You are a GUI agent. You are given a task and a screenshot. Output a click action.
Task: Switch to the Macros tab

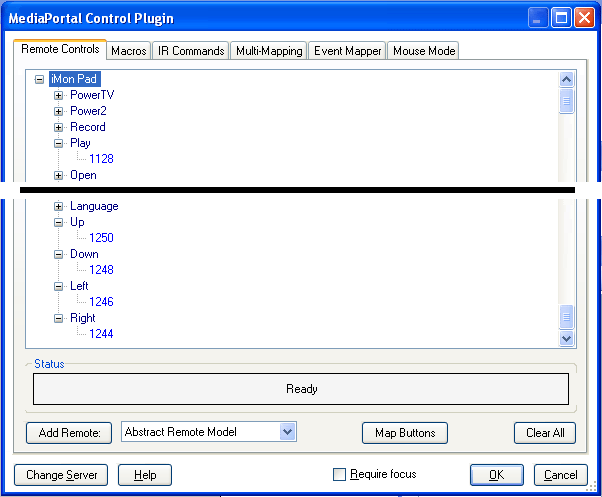pyautogui.click(x=129, y=51)
